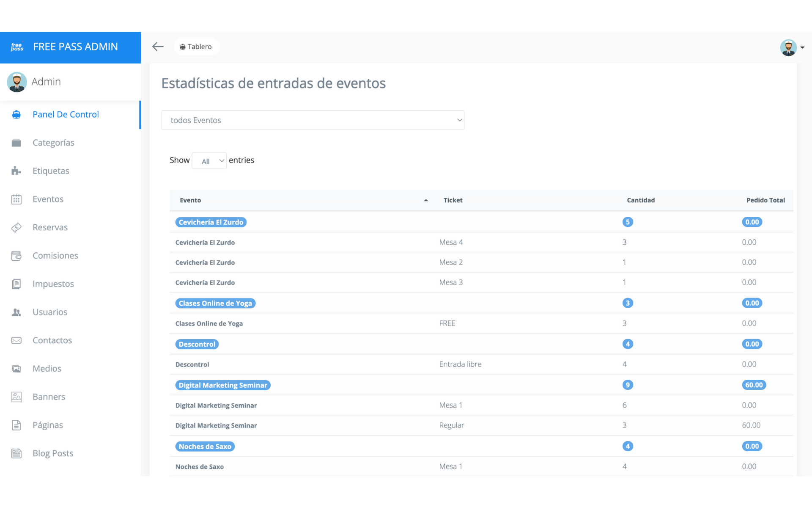Screen dimensions: 812x508
Task: Click the Contactos envelope icon
Action: click(16, 340)
